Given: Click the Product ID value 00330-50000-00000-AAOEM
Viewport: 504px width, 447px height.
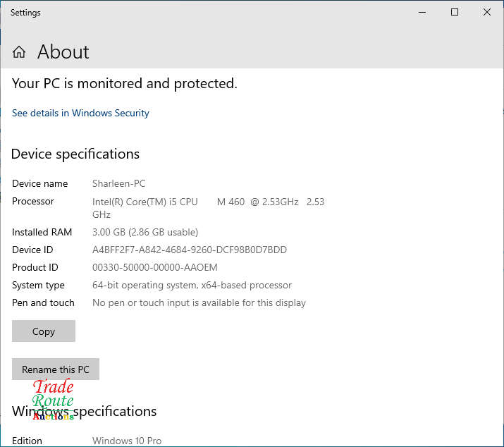Looking at the screenshot, I should tap(154, 267).
